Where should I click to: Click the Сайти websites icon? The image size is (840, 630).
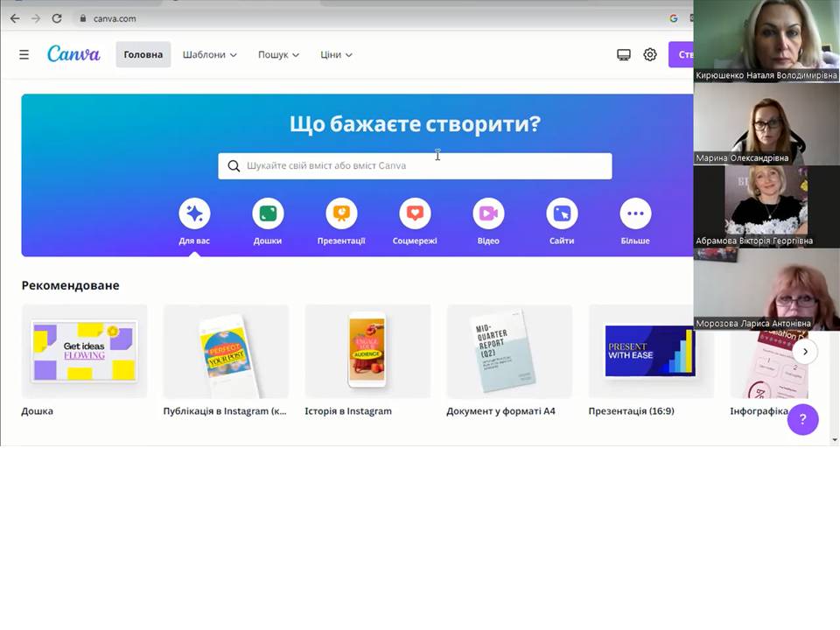coord(562,213)
